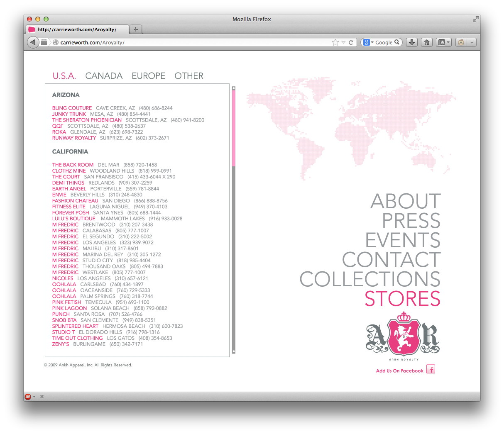Select the U.S.A. region tab
The image size is (504, 434).
64,76
